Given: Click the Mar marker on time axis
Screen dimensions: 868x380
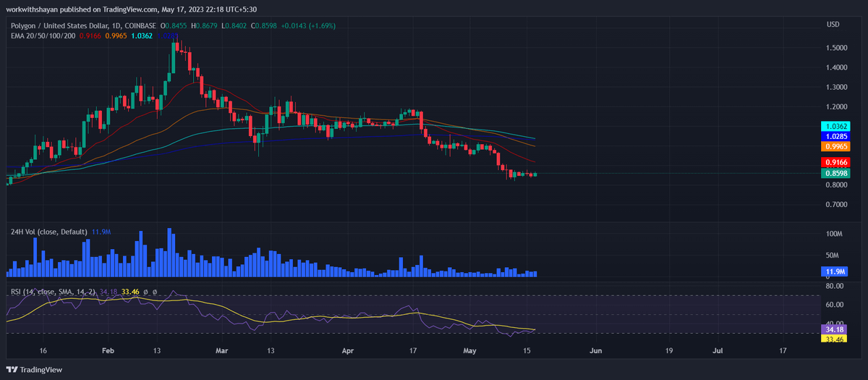Looking at the screenshot, I should [x=223, y=350].
